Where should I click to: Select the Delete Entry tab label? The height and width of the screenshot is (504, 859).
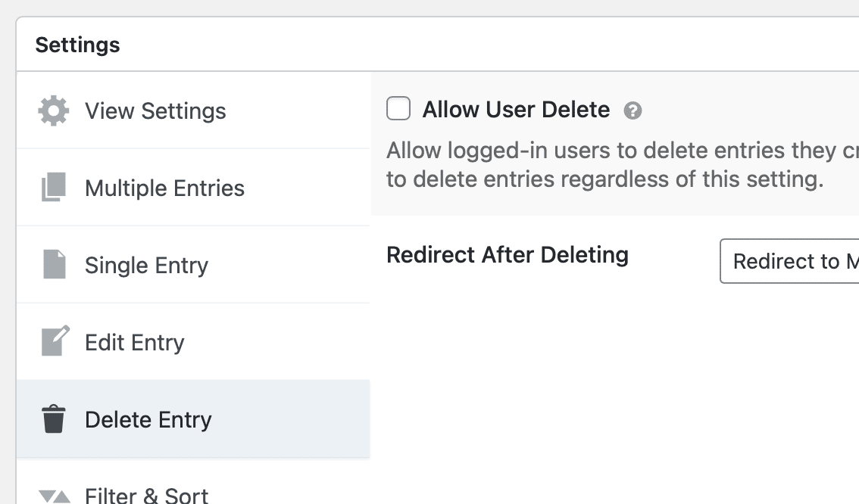pyautogui.click(x=148, y=420)
